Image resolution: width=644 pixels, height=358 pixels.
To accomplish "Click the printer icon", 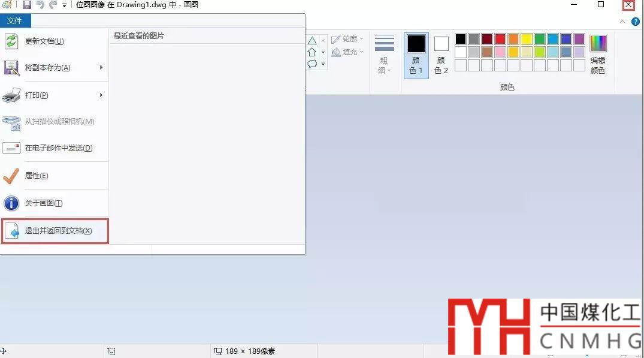I will tap(11, 95).
